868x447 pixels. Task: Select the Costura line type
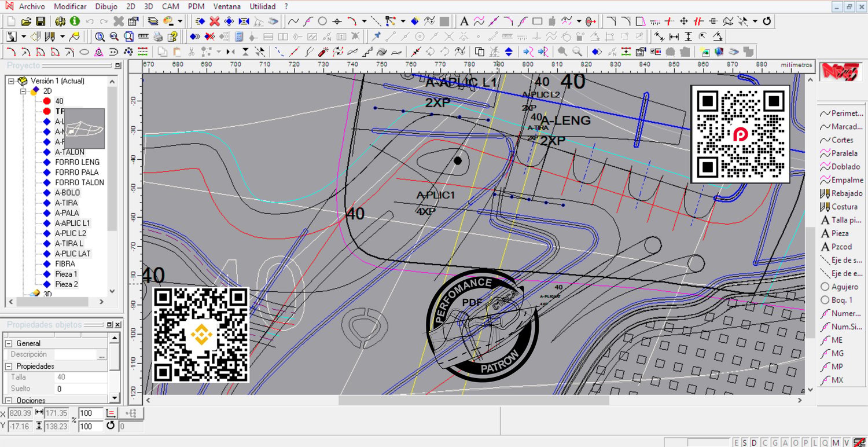click(839, 206)
